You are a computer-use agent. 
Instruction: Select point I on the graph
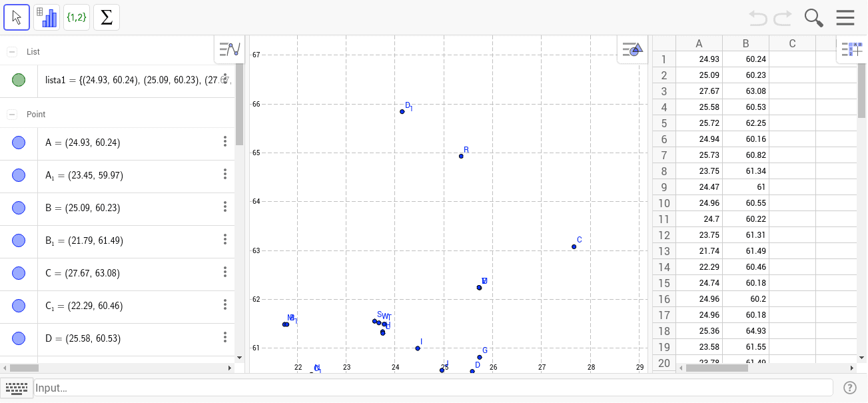point(418,348)
